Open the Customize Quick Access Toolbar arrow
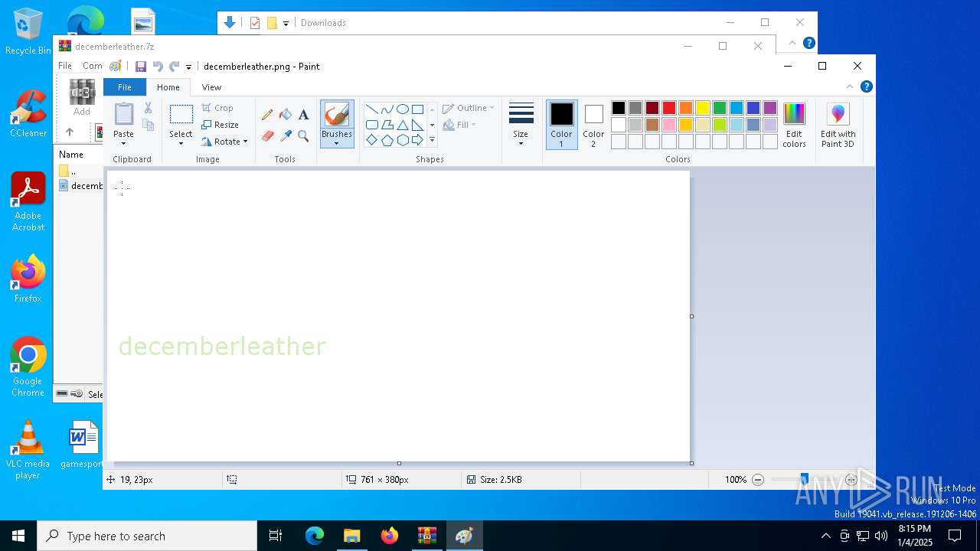980x551 pixels. (x=188, y=67)
